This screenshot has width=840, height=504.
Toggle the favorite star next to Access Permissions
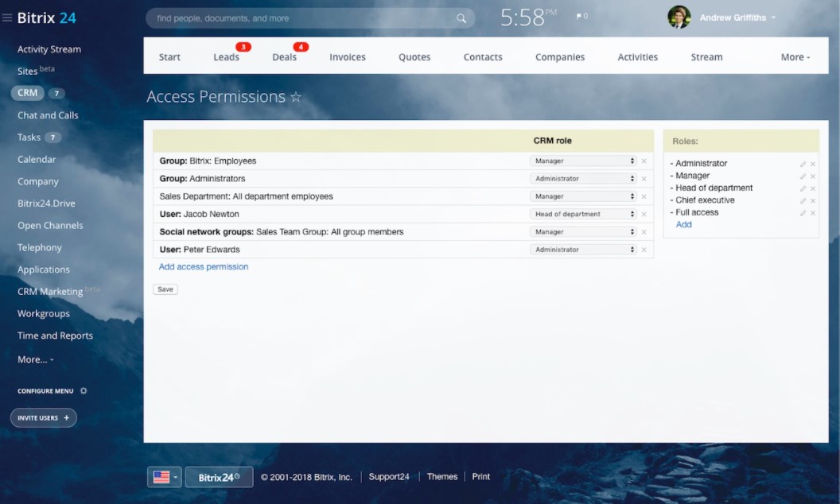[296, 96]
